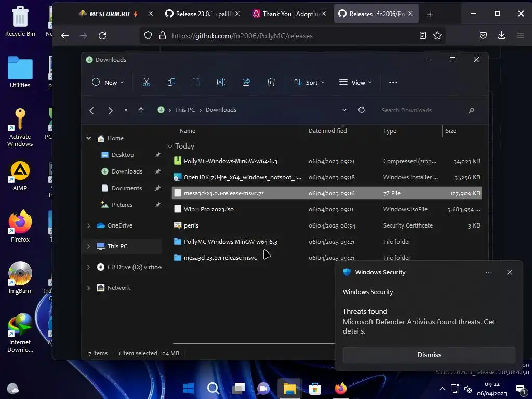Image resolution: width=532 pixels, height=399 pixels.
Task: Toggle Firefox reader view icon
Action: [x=423, y=35]
